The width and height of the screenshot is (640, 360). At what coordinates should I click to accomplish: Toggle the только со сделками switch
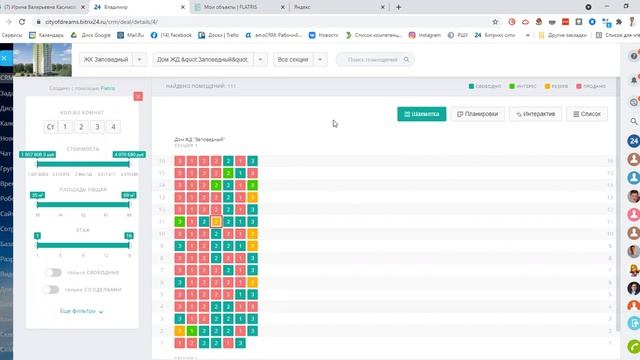click(x=51, y=289)
